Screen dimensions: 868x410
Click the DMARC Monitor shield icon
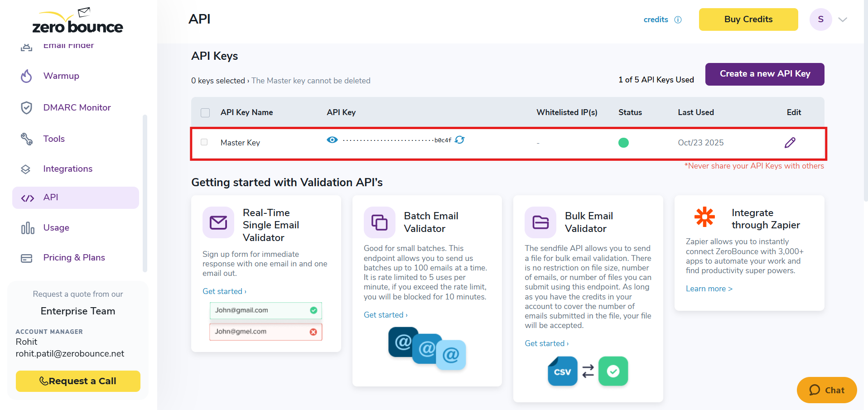(x=26, y=108)
